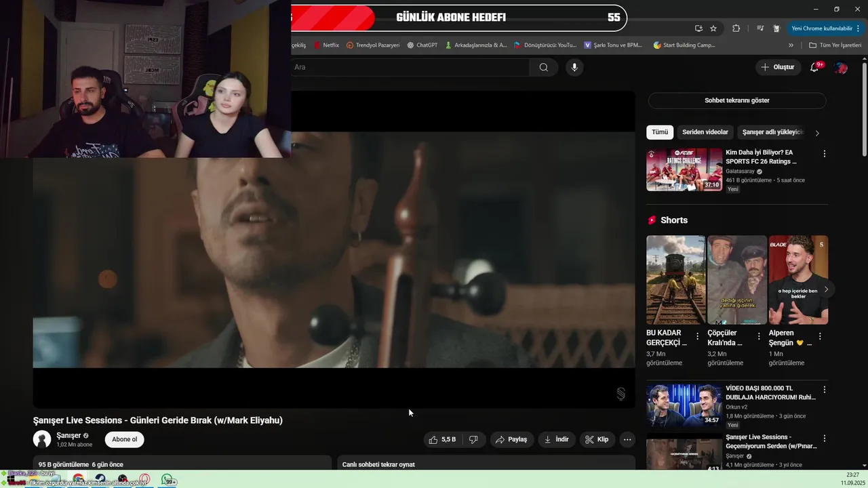Image resolution: width=868 pixels, height=488 pixels.
Task: Click the voice search microphone icon
Action: [x=574, y=67]
